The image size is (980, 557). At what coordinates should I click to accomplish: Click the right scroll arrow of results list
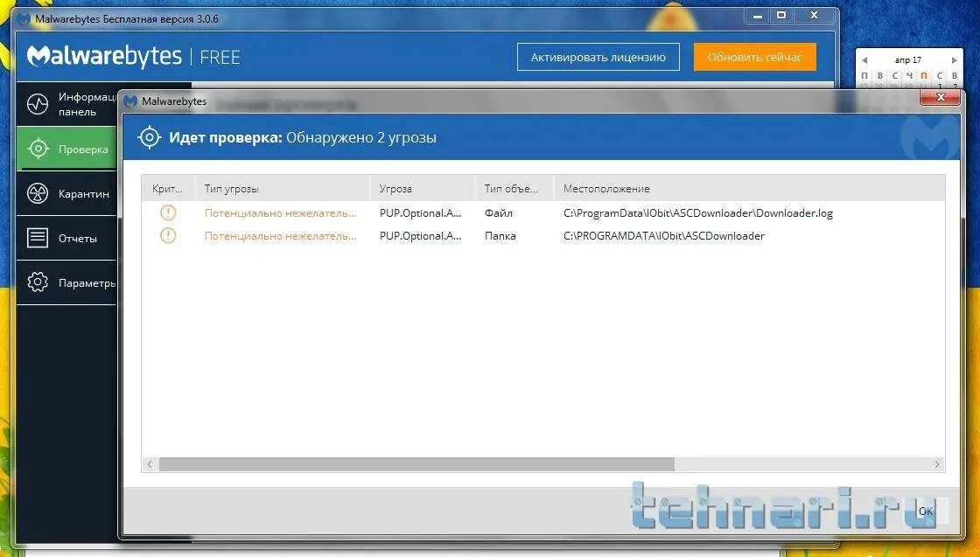tap(936, 464)
